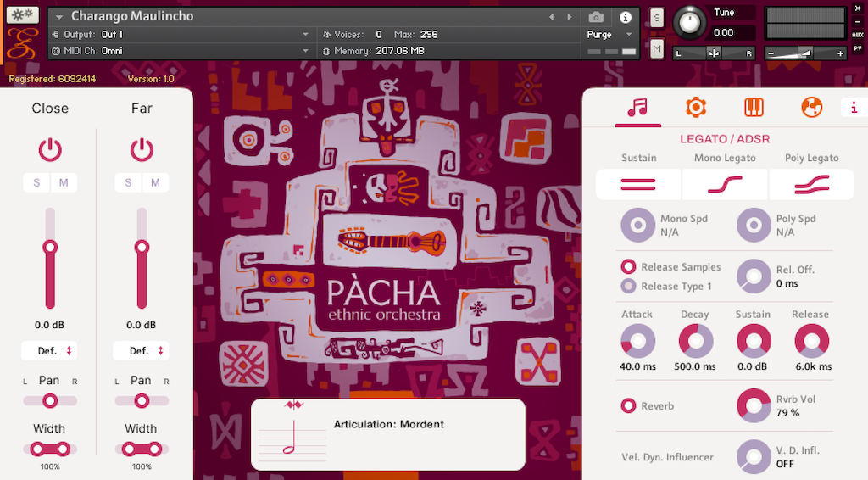Click the V. D. Infl. knob
The height and width of the screenshot is (480, 868).
754,457
